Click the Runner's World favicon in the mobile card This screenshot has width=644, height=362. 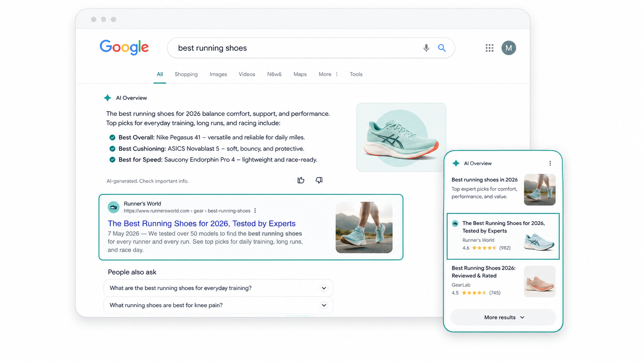[x=455, y=224]
